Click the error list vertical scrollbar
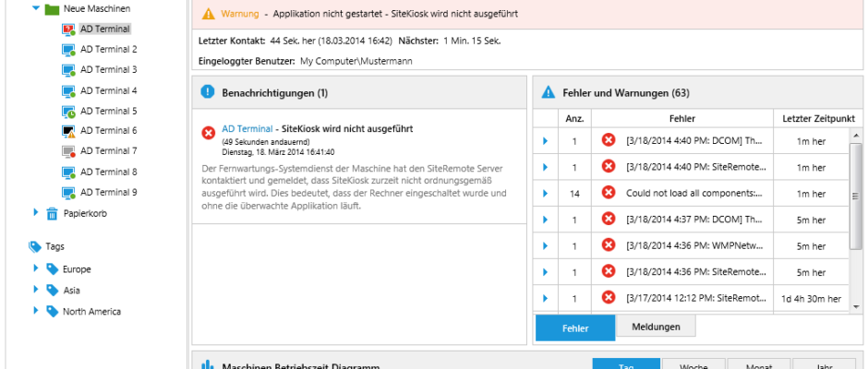The image size is (868, 369). point(856,221)
